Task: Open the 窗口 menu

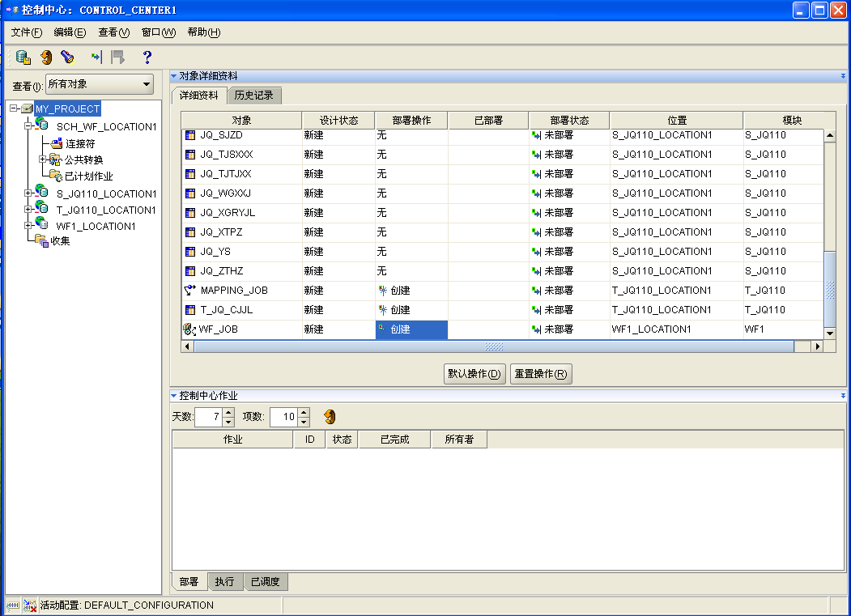Action: tap(159, 32)
